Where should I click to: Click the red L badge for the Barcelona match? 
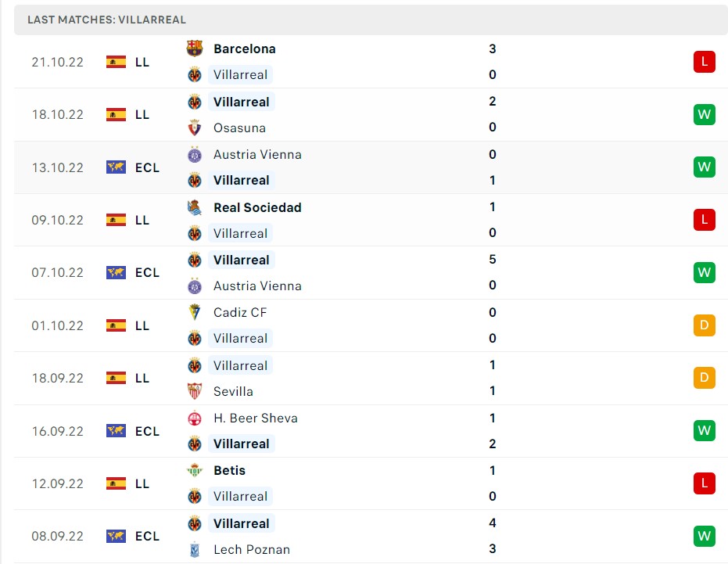coord(703,62)
